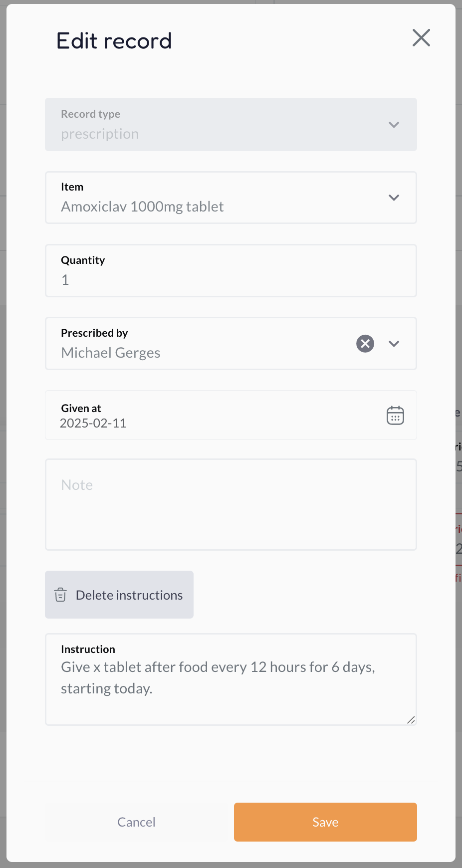Screen dimensions: 462x868
Task: Clear the Prescribed by selection
Action: (365, 343)
